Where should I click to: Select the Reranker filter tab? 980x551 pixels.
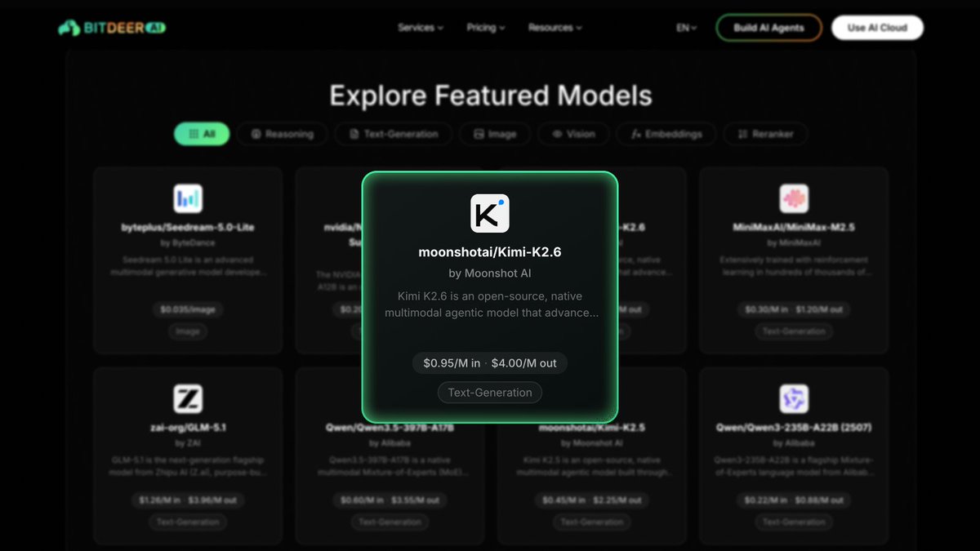[x=764, y=134]
